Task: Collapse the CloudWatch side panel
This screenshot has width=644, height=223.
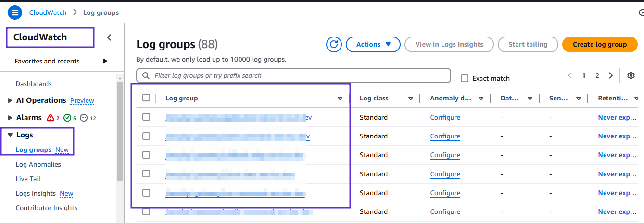Action: click(x=109, y=37)
